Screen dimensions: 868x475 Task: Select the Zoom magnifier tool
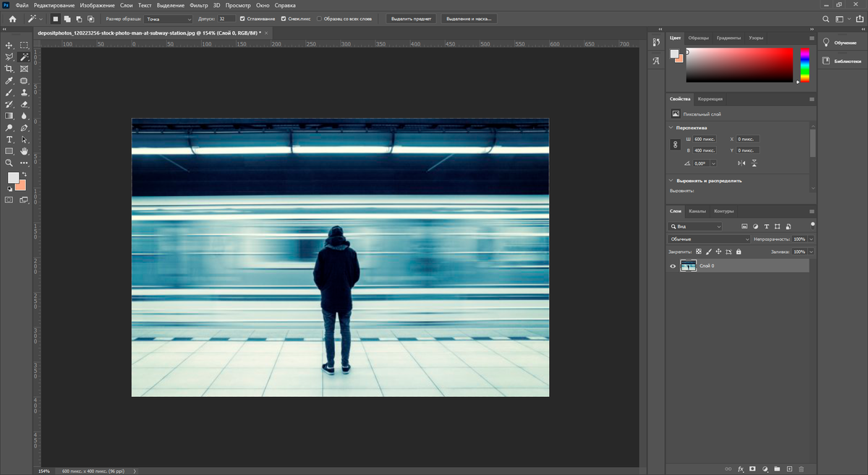(9, 163)
